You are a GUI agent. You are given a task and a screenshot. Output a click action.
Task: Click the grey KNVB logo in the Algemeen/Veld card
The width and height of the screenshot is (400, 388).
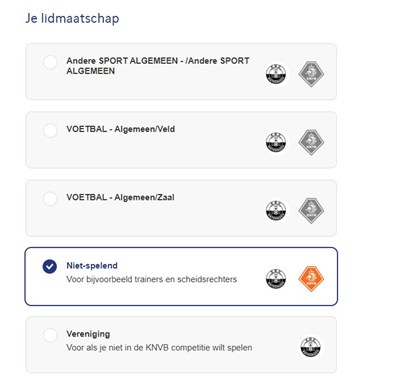[x=311, y=142]
